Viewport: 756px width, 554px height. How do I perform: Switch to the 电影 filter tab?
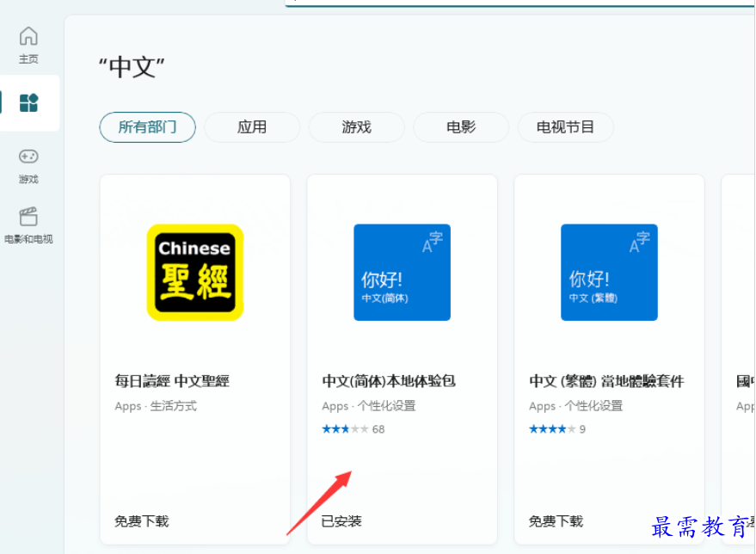(461, 127)
